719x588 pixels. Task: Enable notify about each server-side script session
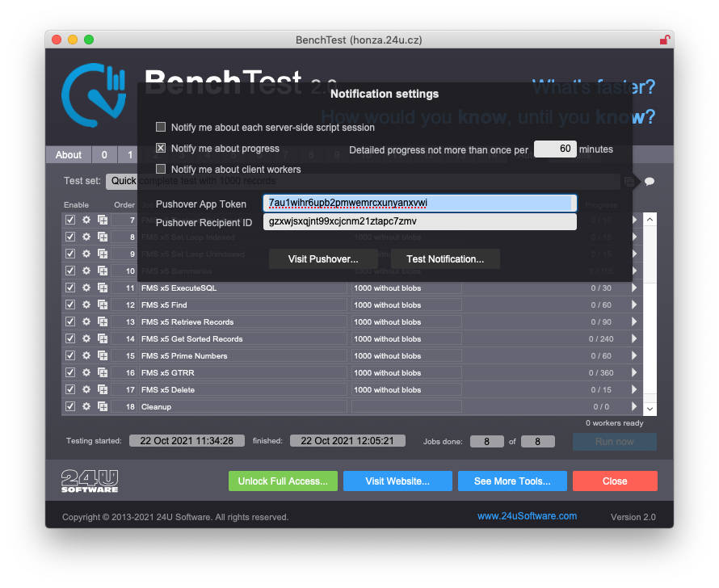pyautogui.click(x=161, y=127)
